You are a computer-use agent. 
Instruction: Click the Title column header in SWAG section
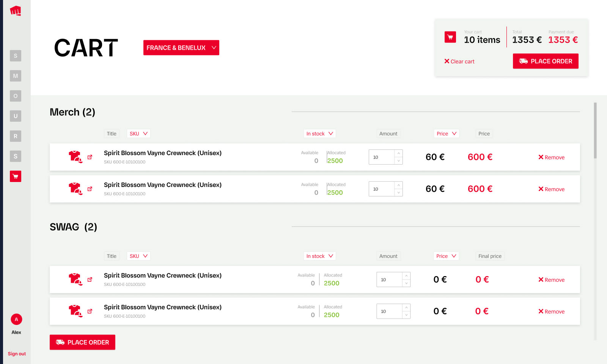[112, 256]
